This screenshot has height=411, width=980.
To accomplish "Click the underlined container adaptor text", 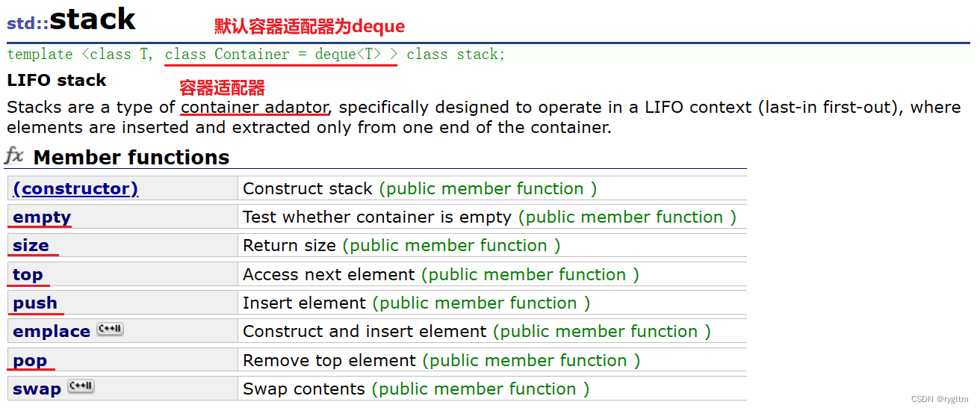I will click(x=255, y=107).
